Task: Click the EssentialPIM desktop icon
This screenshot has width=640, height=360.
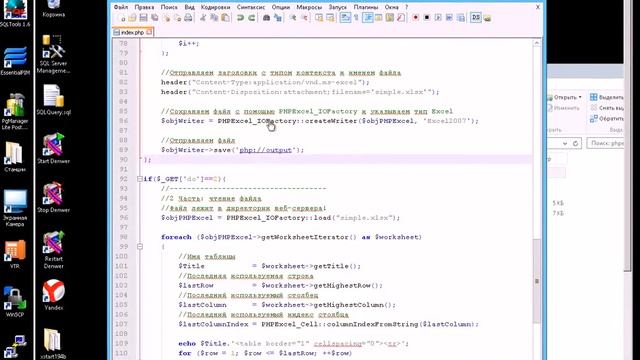Action: (x=15, y=61)
